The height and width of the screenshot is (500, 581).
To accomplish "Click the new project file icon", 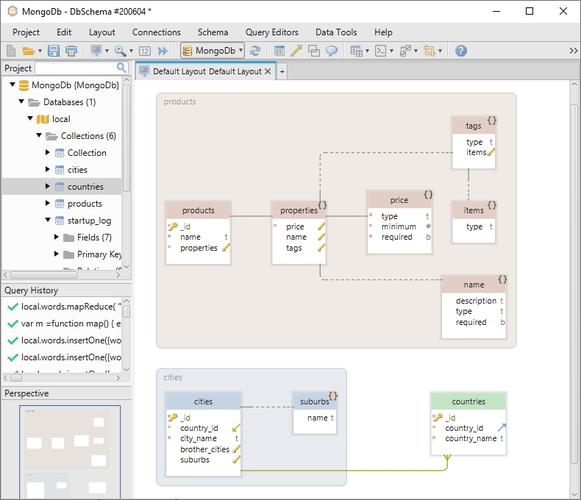I will coord(11,51).
